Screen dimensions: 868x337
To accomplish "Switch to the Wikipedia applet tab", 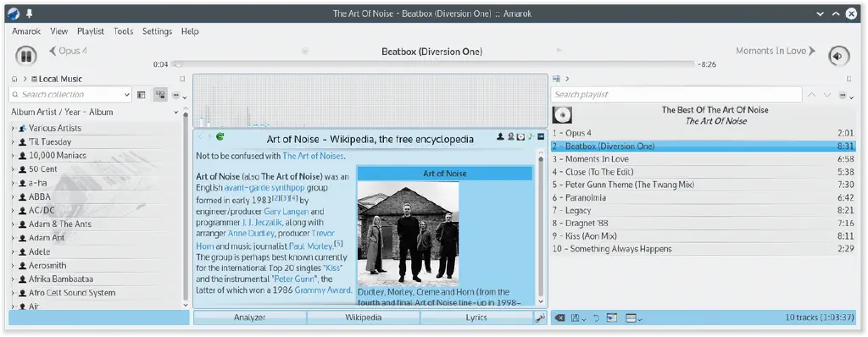I will tap(363, 318).
